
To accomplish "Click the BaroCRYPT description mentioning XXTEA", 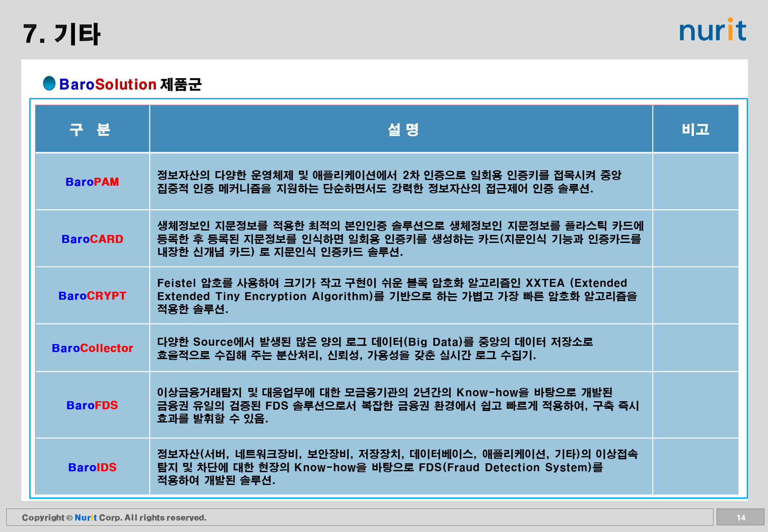I will (397, 296).
